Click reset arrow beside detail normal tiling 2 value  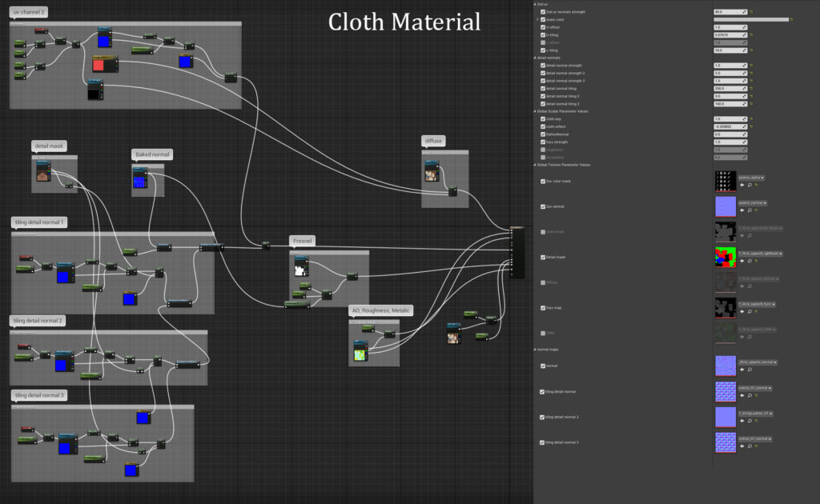pyautogui.click(x=753, y=96)
